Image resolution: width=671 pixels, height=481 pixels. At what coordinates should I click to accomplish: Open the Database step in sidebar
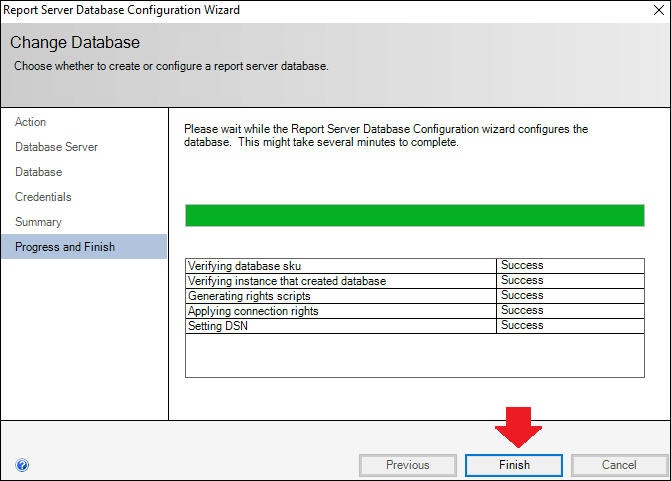[x=39, y=172]
